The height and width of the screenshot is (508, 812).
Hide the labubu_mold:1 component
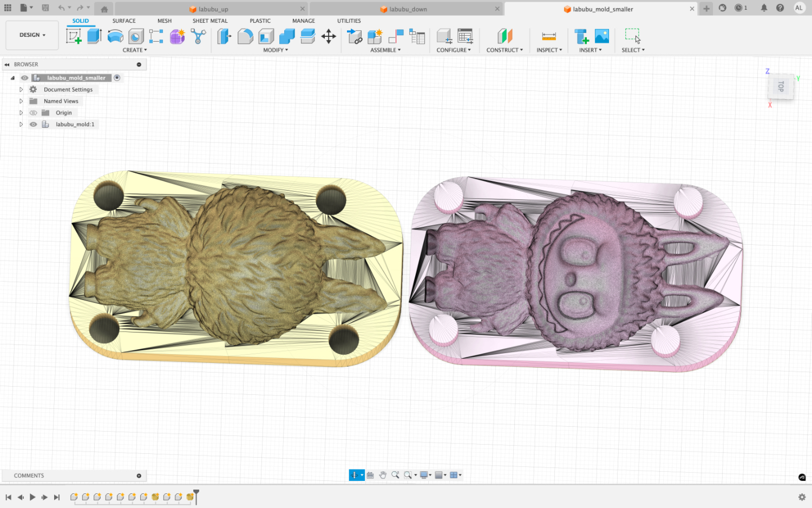tap(33, 124)
